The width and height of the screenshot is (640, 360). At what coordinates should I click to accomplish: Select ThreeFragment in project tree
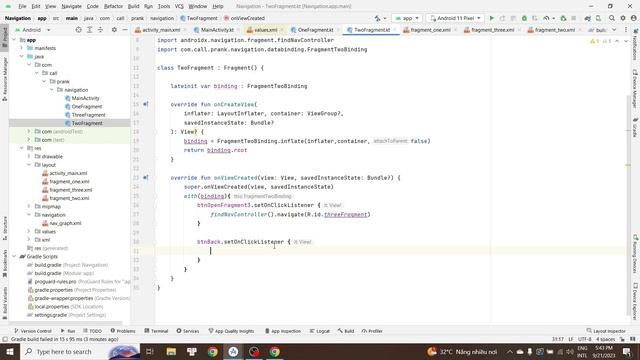88,115
